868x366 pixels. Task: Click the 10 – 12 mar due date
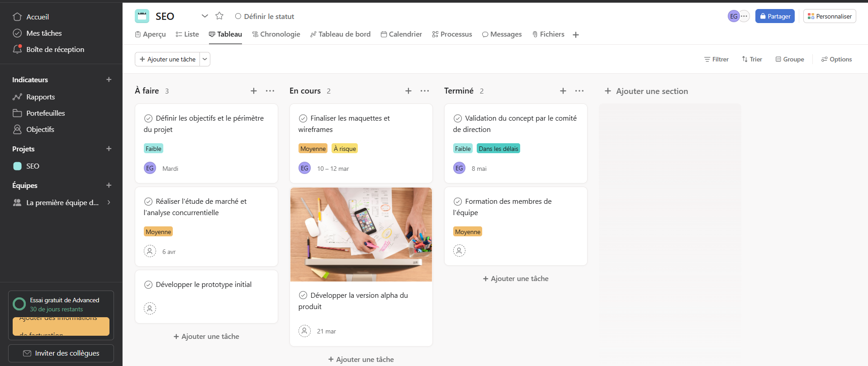pos(333,169)
